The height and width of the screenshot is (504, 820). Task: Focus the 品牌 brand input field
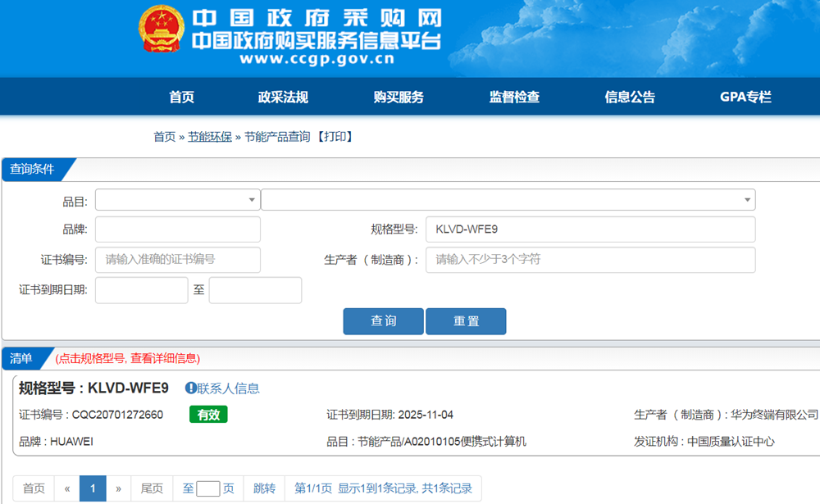[177, 229]
